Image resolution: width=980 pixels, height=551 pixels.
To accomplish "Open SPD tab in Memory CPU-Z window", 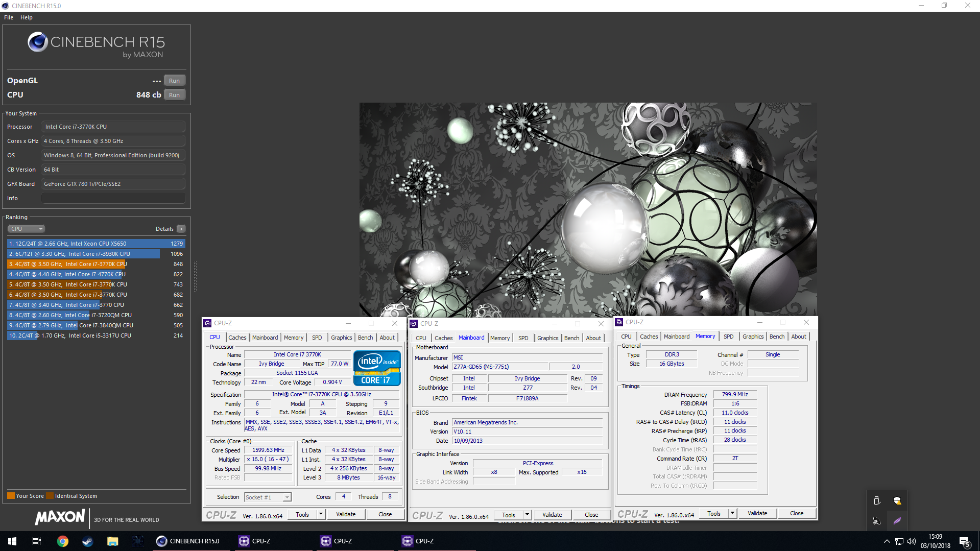I will [729, 337].
